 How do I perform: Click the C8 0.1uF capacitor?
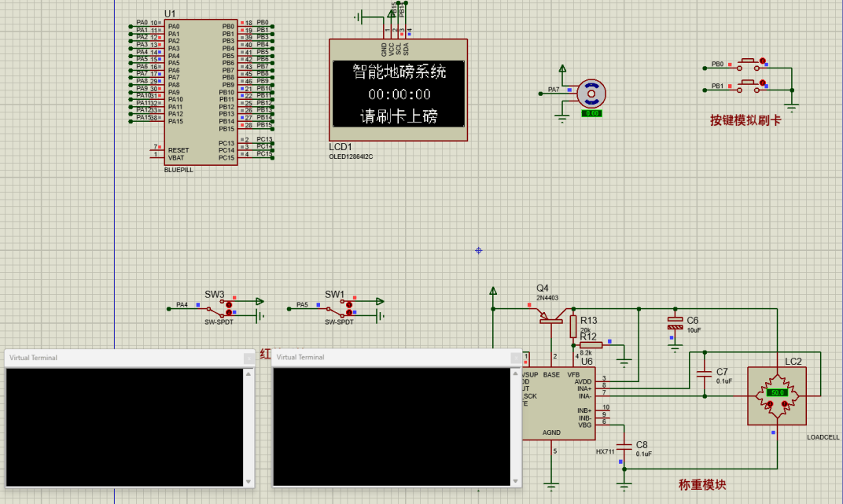click(x=624, y=448)
